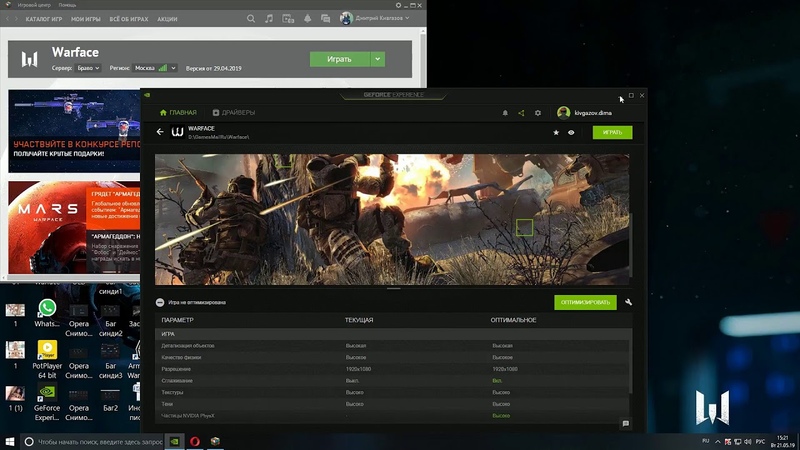This screenshot has height=450, width=800.
Task: Select the Сглаживание settings row
Action: point(392,381)
